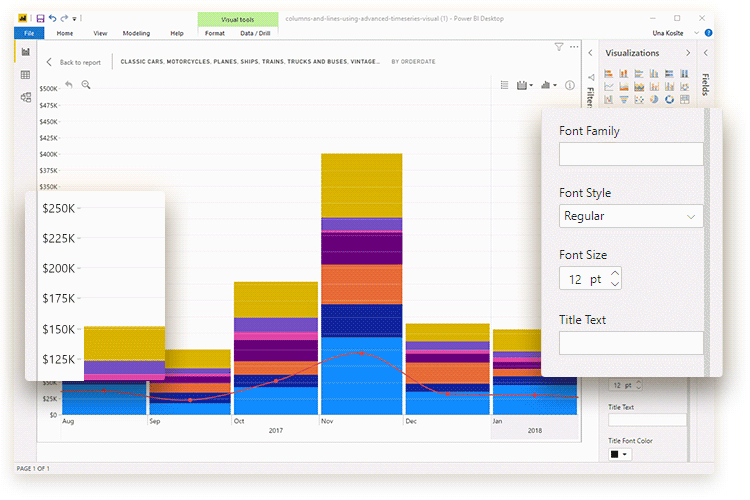Click Back to report
The image size is (750, 500).
coord(74,62)
